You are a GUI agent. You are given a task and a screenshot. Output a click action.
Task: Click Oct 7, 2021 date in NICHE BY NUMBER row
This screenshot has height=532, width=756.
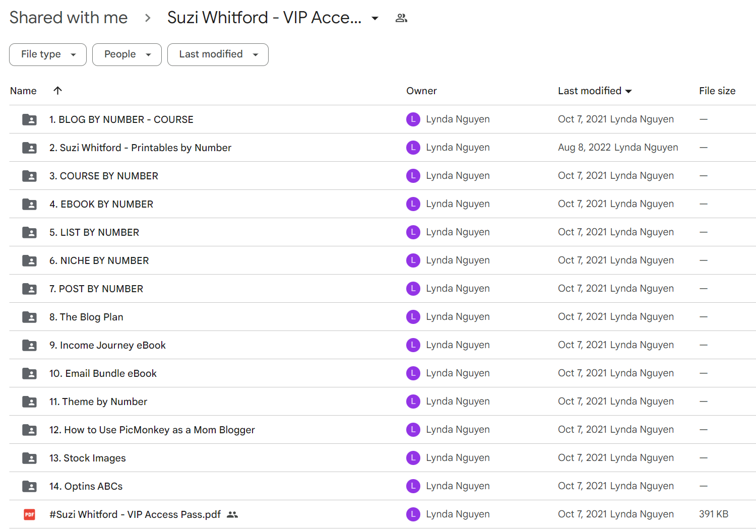[x=616, y=260]
